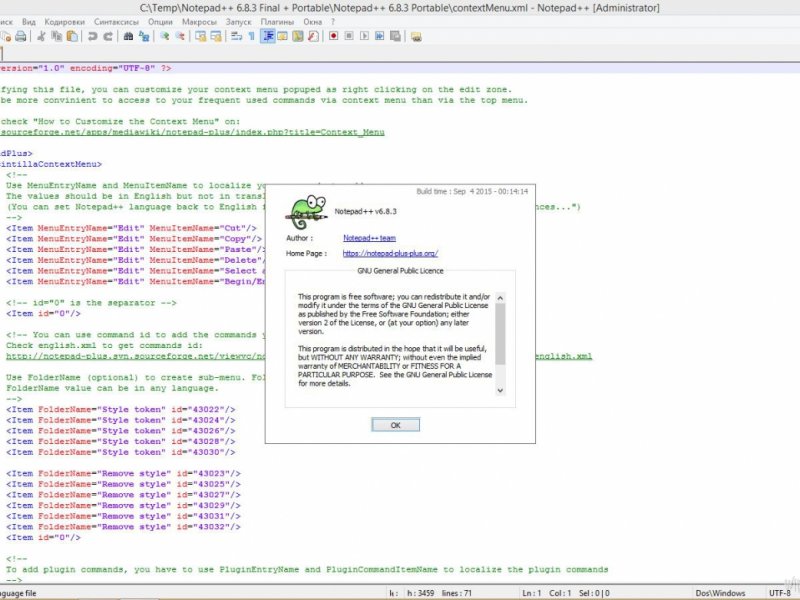
Task: Click the 'Build time' text in dialog
Action: pos(472,191)
